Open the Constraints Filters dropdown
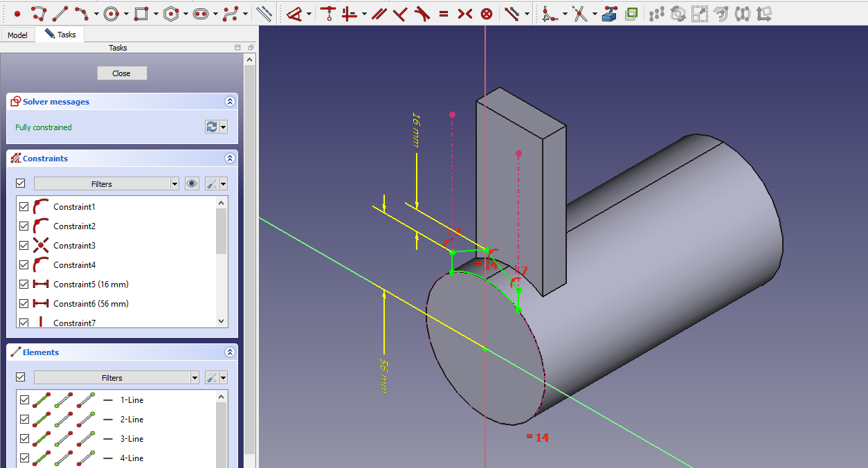Image resolution: width=868 pixels, height=468 pixels. tap(107, 183)
